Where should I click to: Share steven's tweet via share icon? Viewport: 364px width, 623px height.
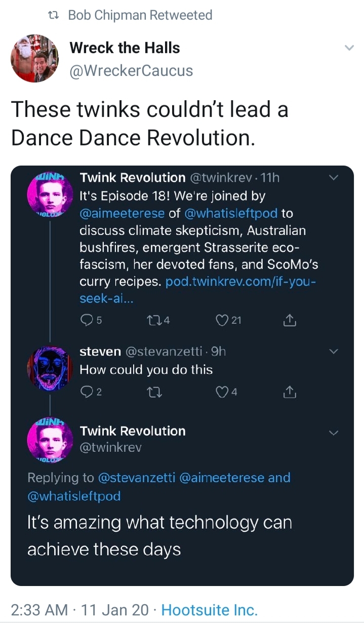[x=289, y=391]
